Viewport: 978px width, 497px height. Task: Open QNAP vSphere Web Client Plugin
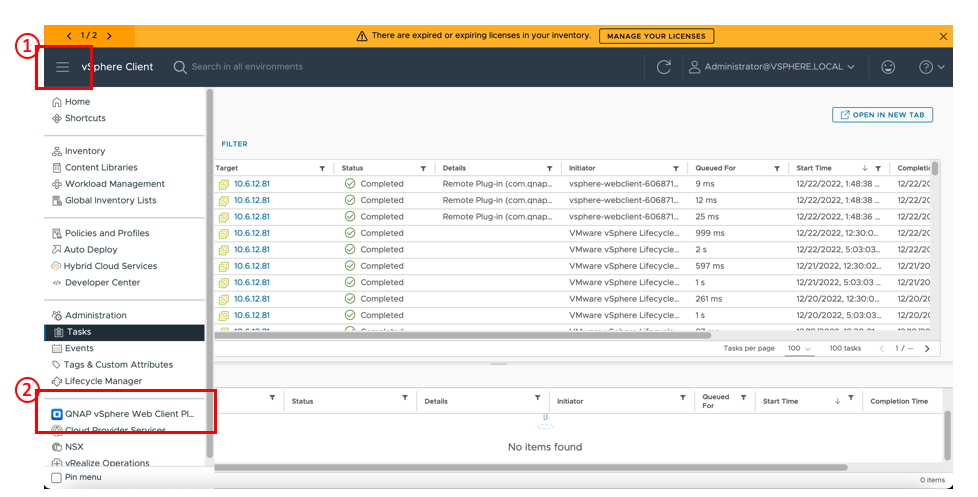coord(128,413)
